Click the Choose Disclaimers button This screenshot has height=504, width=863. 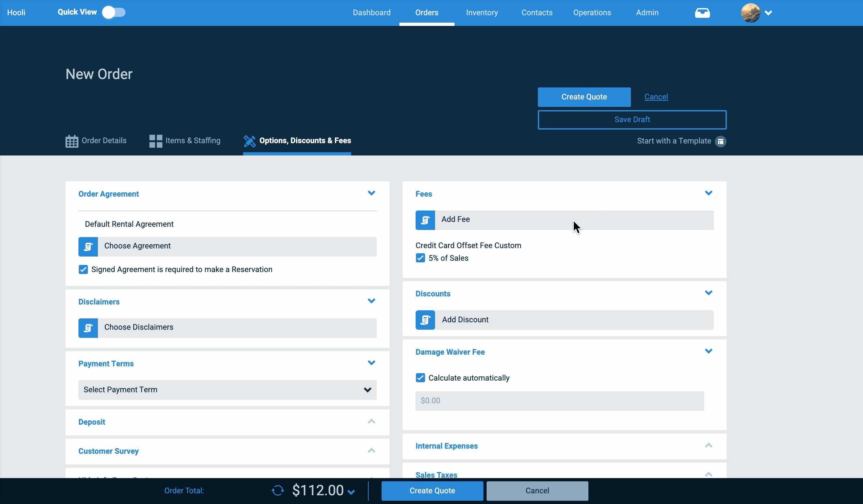click(227, 328)
